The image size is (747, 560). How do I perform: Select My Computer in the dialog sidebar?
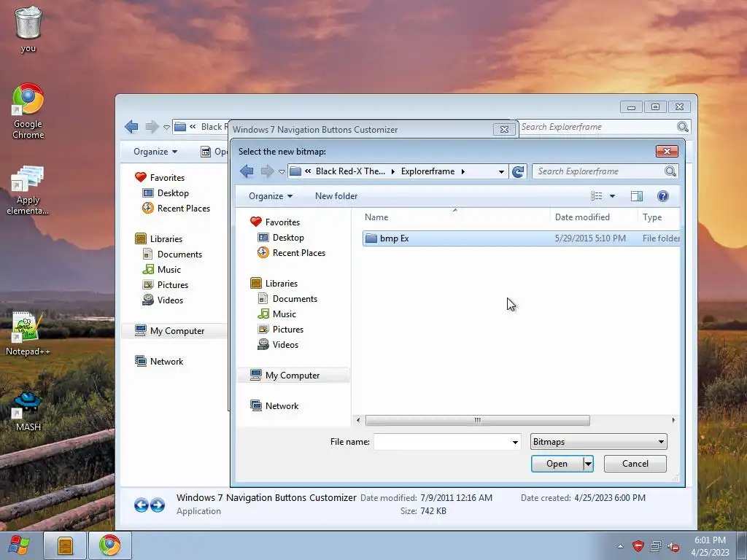[292, 376]
